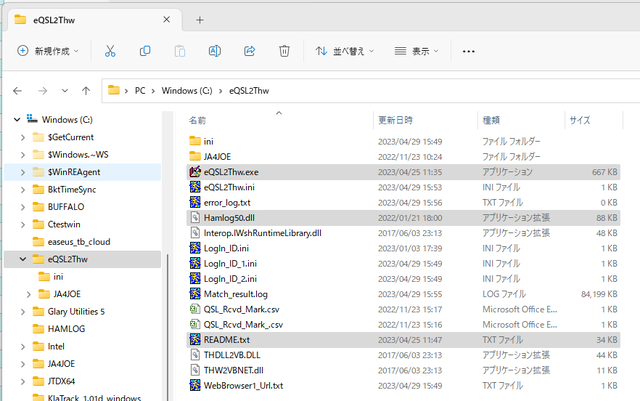Click the LogIn_ID_2.ini file icon

(195, 278)
